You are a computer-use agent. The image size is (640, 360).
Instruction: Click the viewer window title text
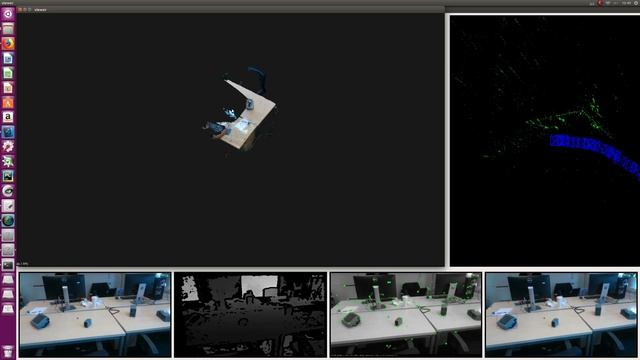point(40,9)
